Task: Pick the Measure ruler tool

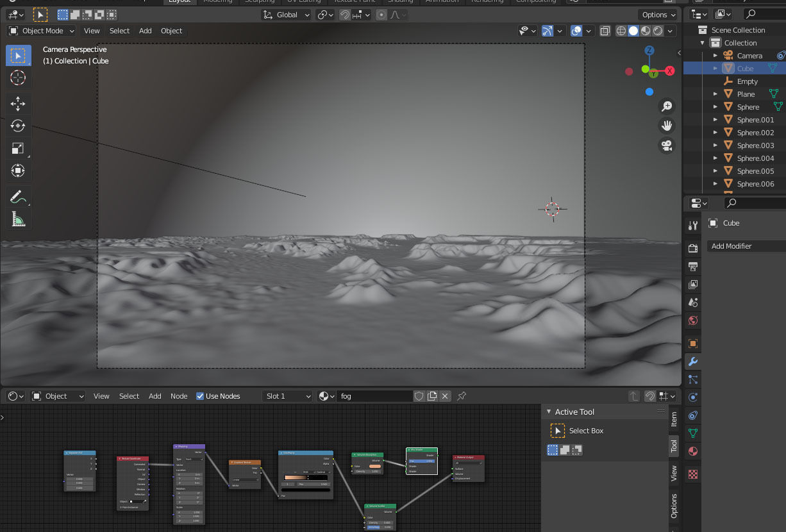Action: tap(18, 219)
